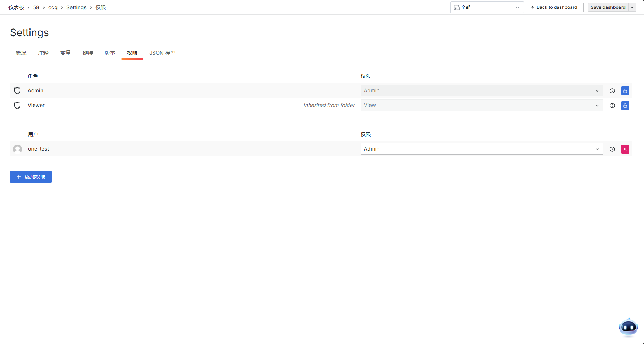Switch to the 变量 tab
644x344 pixels.
(66, 53)
